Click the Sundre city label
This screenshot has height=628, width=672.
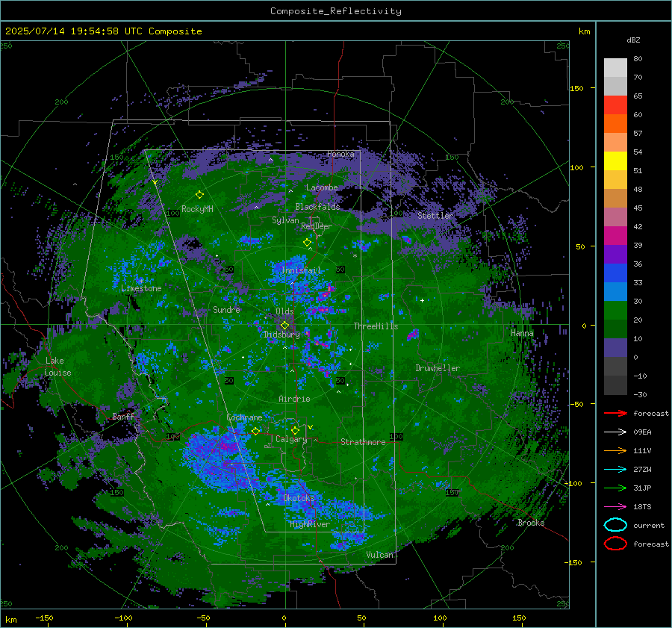pyautogui.click(x=226, y=309)
